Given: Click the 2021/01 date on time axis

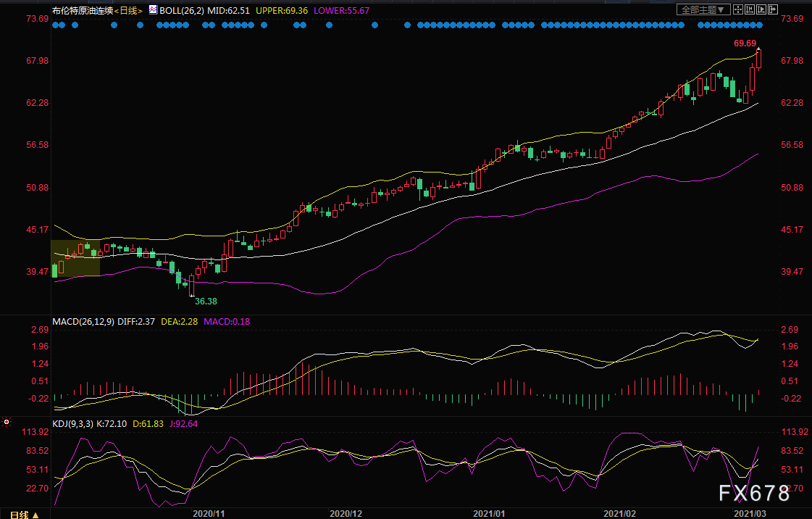Looking at the screenshot, I should tap(489, 513).
